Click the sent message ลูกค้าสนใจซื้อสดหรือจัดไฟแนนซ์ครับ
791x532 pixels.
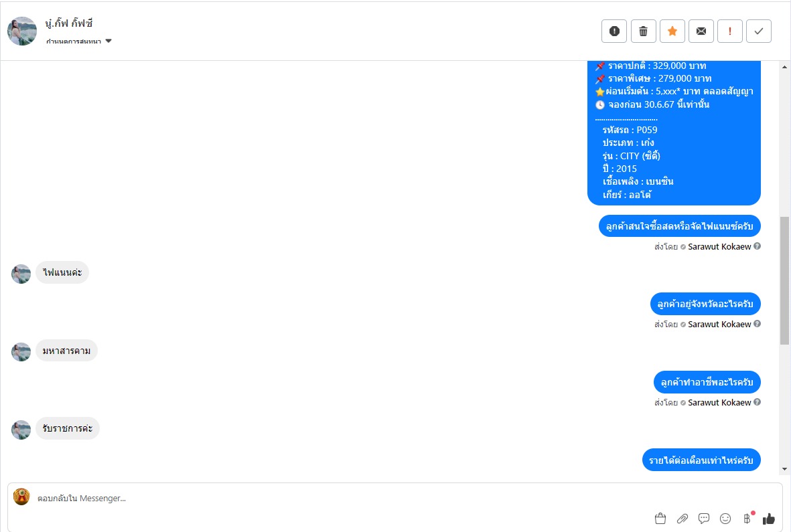(680, 226)
